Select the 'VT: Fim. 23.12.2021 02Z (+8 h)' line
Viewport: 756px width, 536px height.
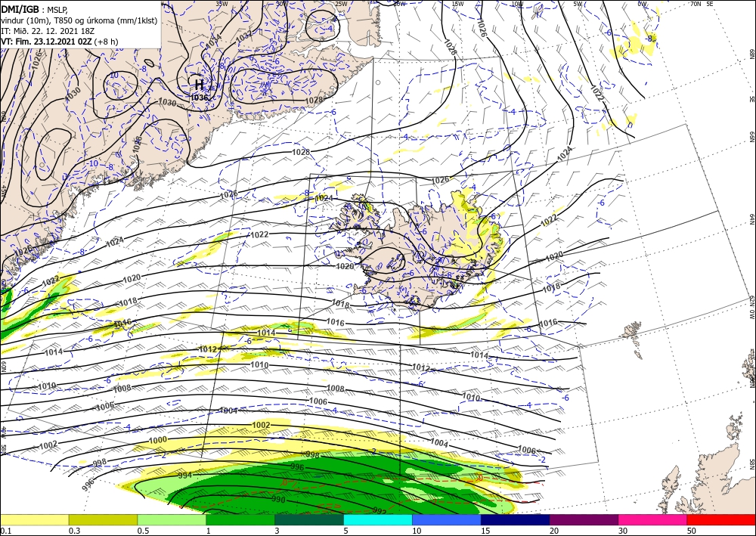click(59, 42)
